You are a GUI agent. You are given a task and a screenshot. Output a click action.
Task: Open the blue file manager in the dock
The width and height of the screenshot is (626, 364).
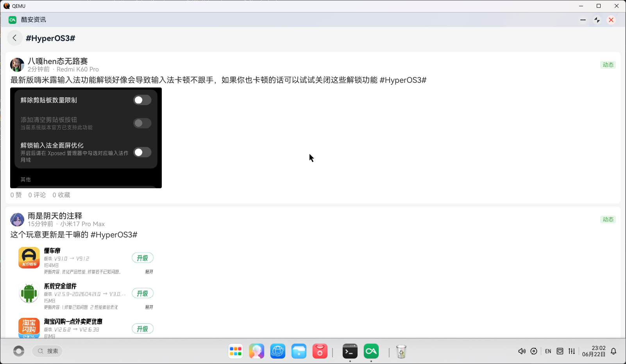pyautogui.click(x=299, y=352)
